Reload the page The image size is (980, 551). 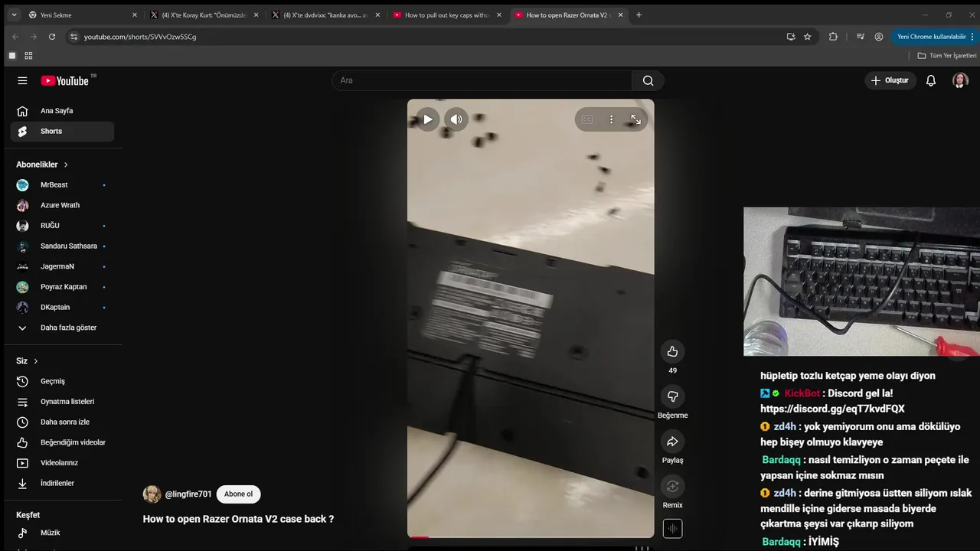[52, 36]
